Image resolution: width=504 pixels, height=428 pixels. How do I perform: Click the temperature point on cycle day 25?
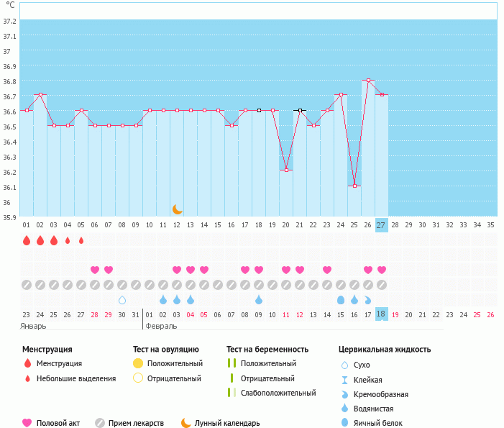354,186
